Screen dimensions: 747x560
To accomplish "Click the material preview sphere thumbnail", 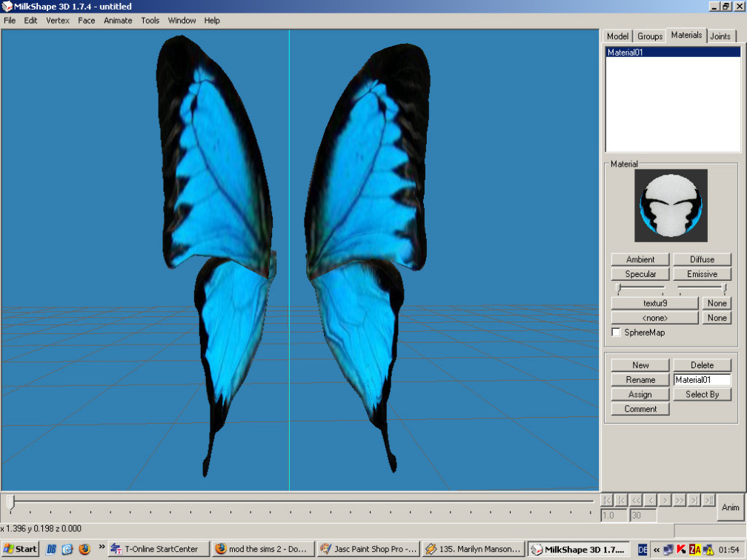I will pyautogui.click(x=671, y=206).
